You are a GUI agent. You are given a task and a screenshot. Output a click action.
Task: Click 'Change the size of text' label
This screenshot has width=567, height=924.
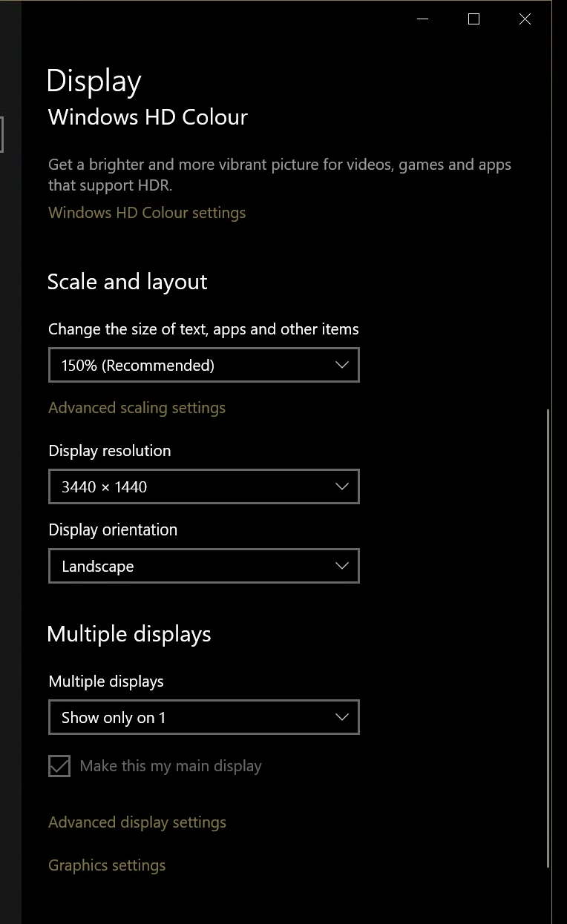coord(203,329)
